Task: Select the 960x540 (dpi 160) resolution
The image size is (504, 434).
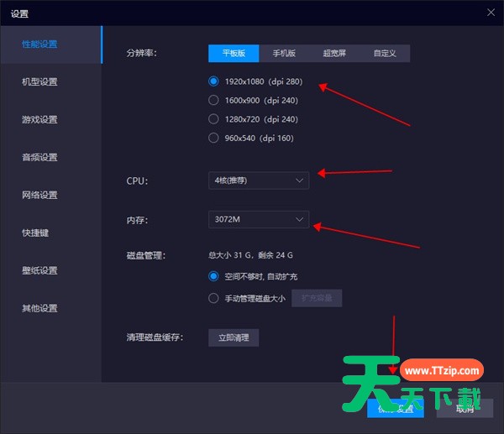Action: (213, 138)
